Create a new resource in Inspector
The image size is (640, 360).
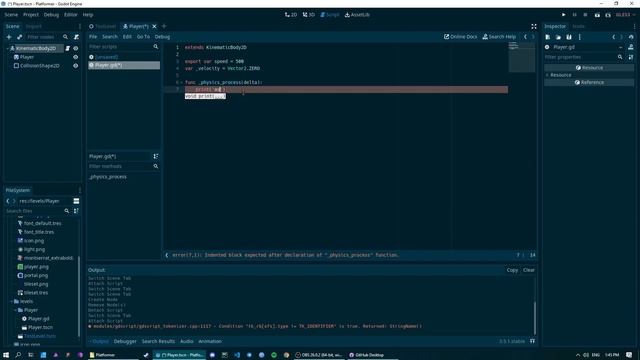pyautogui.click(x=547, y=37)
